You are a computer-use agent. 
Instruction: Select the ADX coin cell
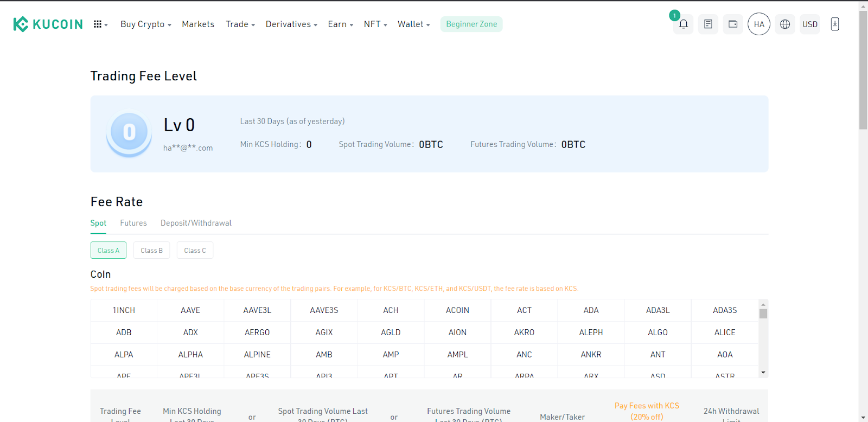click(x=190, y=333)
